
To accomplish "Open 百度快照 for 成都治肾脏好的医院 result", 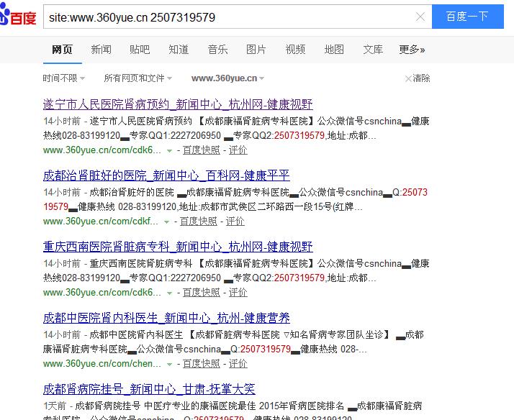I will pyautogui.click(x=198, y=222).
